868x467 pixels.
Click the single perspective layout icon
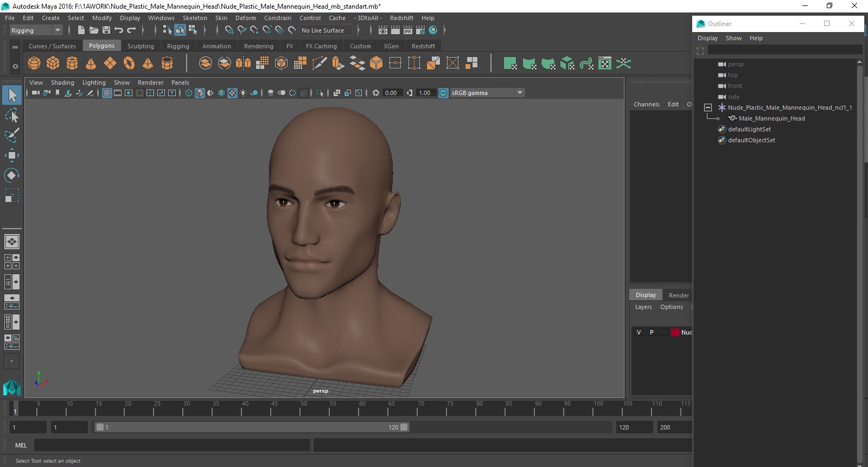[12, 241]
